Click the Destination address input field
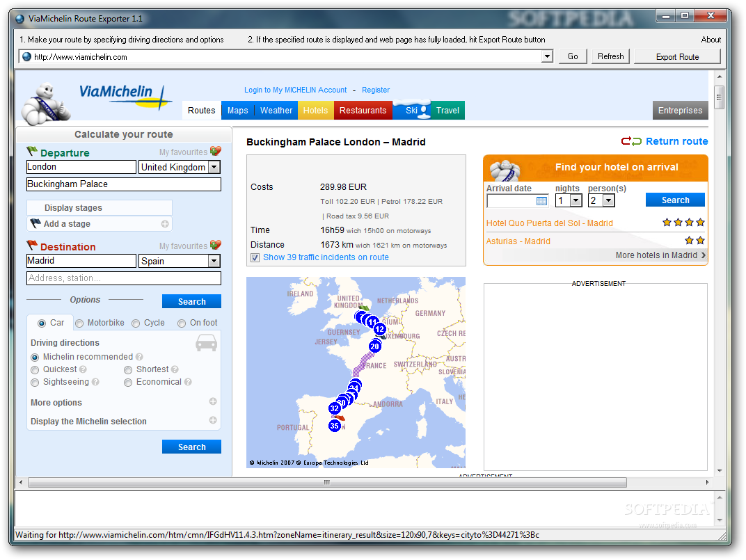Image resolution: width=746 pixels, height=560 pixels. click(124, 278)
